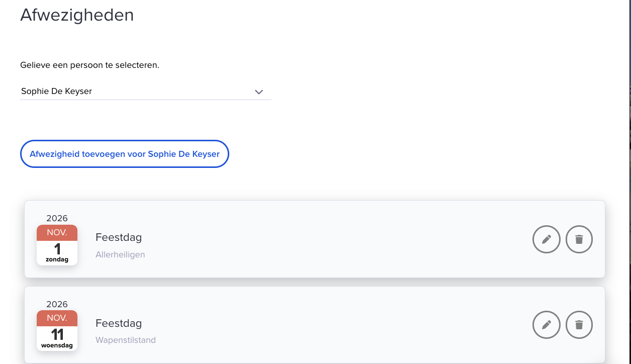Edit the Wapenstilstand entry with the pencil icon
The width and height of the screenshot is (631, 364).
547,325
